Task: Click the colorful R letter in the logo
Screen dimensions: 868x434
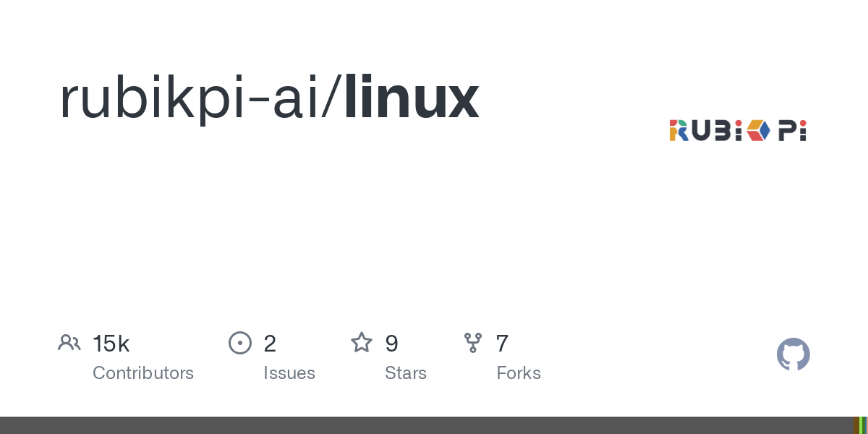Action: point(678,130)
